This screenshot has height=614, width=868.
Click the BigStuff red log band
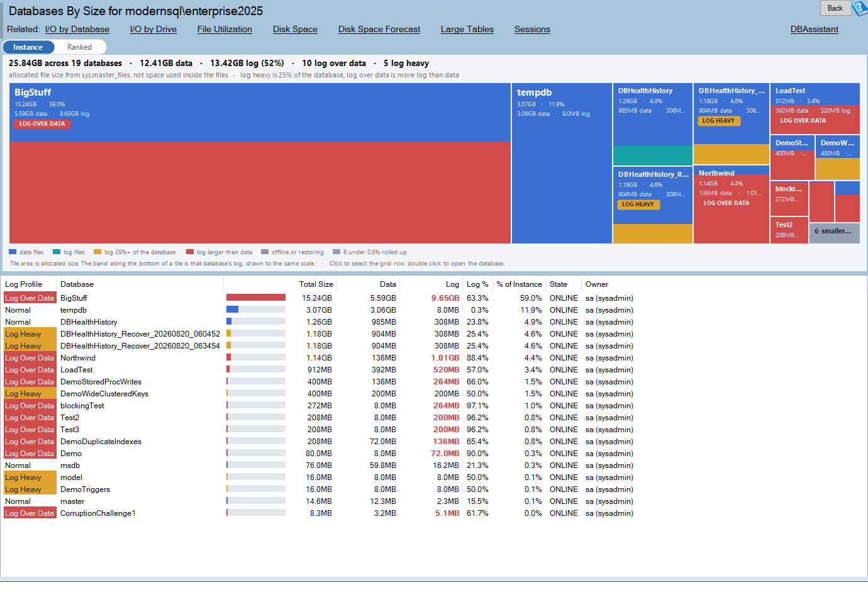coord(260,193)
